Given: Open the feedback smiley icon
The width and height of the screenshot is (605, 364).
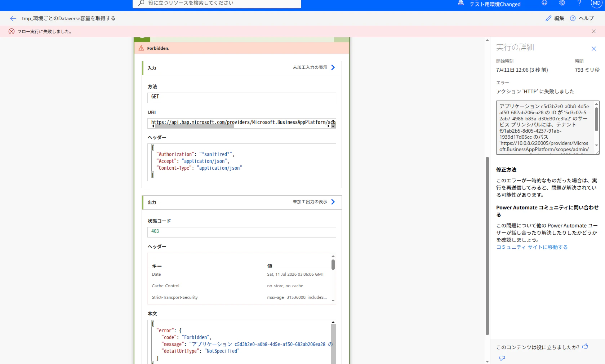Looking at the screenshot, I should point(544,3).
